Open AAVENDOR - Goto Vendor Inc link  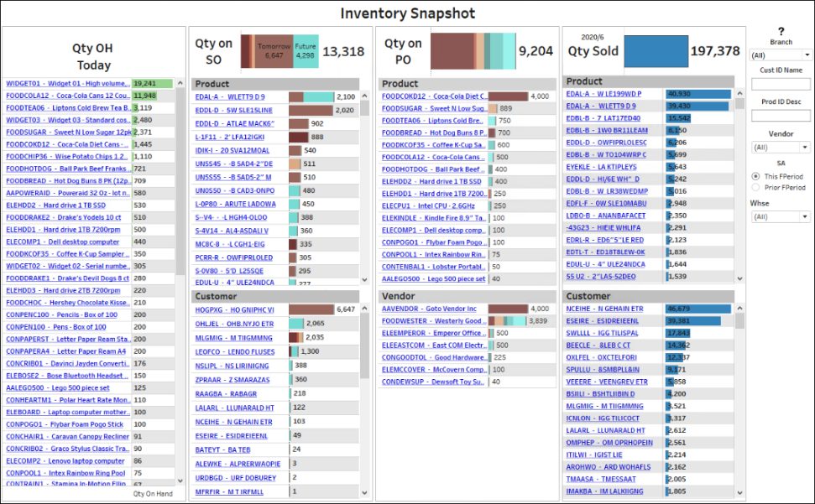tap(429, 309)
